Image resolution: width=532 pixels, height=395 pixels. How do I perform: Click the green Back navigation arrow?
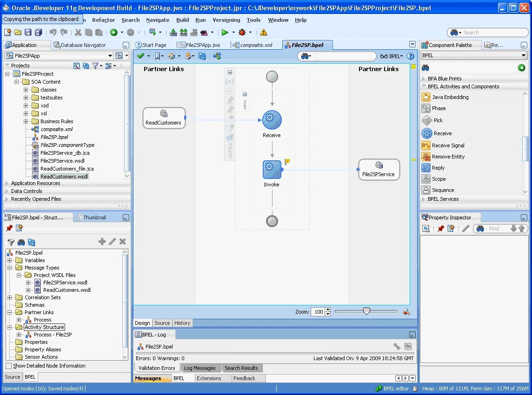(113, 32)
